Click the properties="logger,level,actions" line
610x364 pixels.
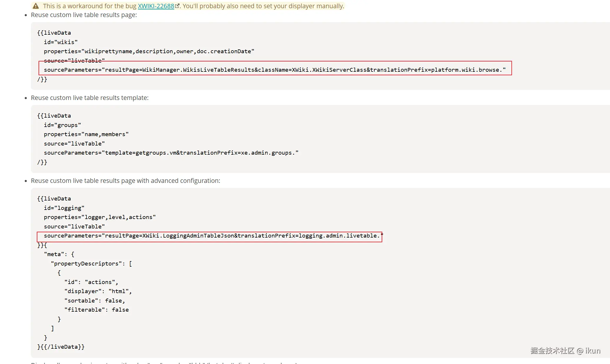pos(100,217)
